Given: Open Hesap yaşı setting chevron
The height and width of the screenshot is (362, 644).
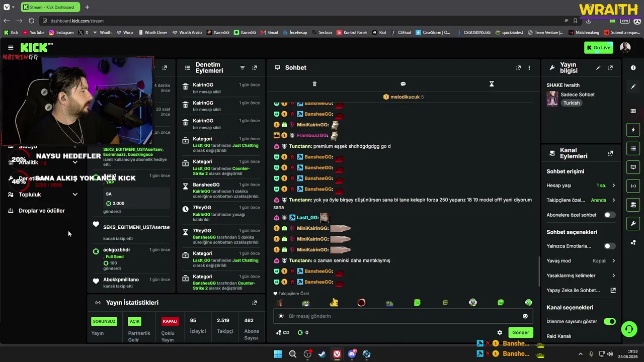Looking at the screenshot, I should 613,186.
